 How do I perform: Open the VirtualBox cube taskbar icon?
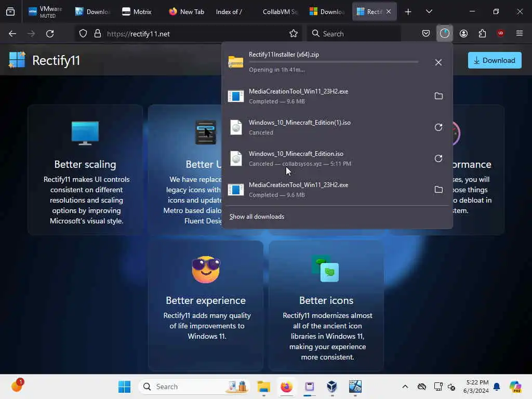pyautogui.click(x=332, y=387)
